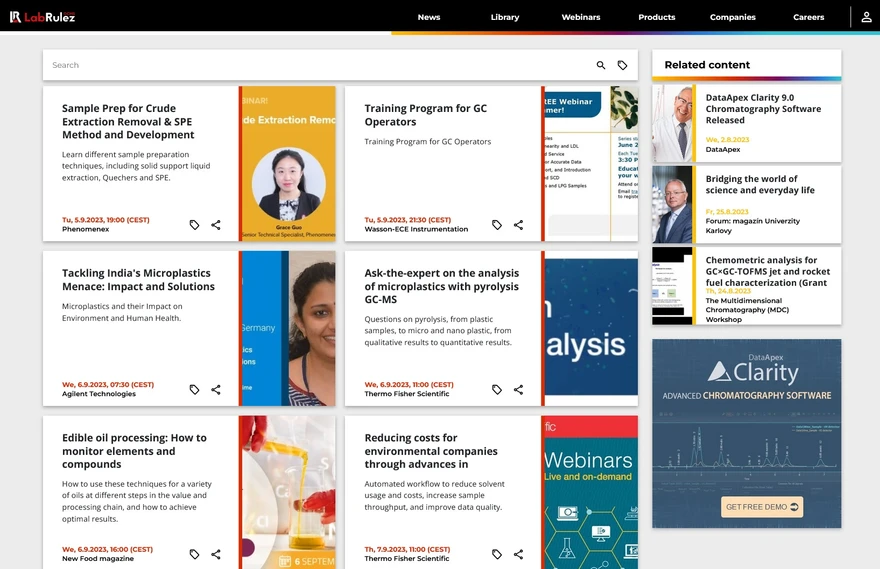
Task: Click the New Food magazine source name
Action: (x=98, y=558)
